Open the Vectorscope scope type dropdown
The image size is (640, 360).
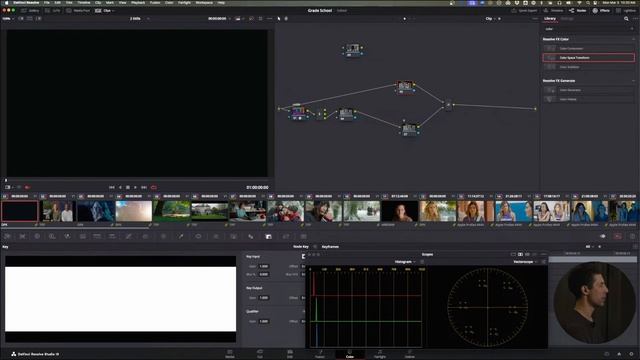(525, 262)
